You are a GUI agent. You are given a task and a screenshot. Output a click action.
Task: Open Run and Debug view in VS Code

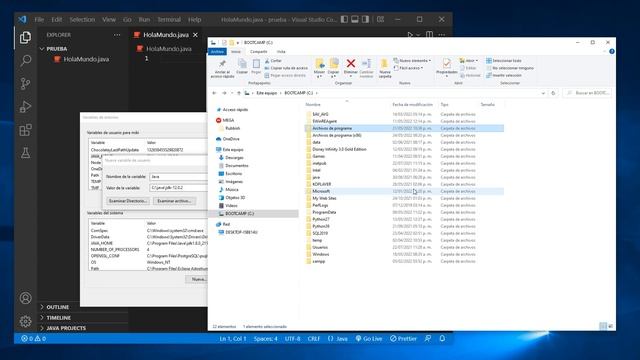pyautogui.click(x=25, y=107)
